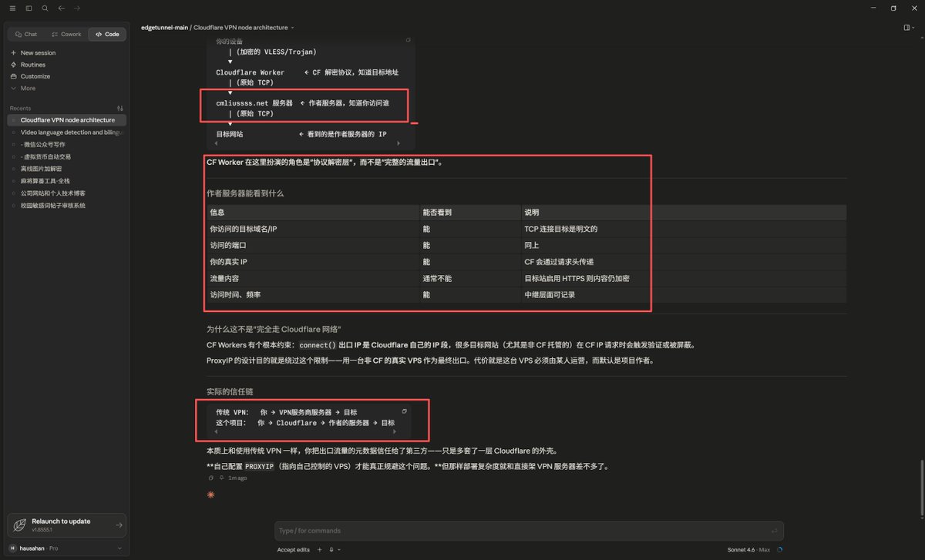Image resolution: width=925 pixels, height=560 pixels.
Task: Open the Sonnet 4.6 Max model selector
Action: (748, 550)
